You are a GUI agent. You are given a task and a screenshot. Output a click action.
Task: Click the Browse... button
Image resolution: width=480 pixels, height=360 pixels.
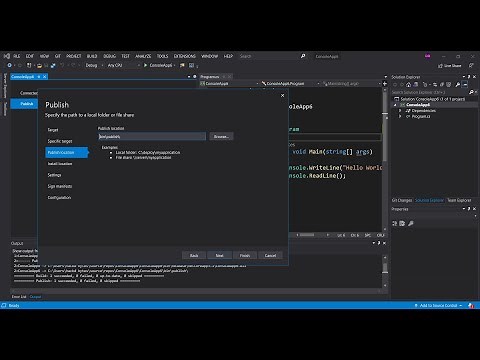221,136
